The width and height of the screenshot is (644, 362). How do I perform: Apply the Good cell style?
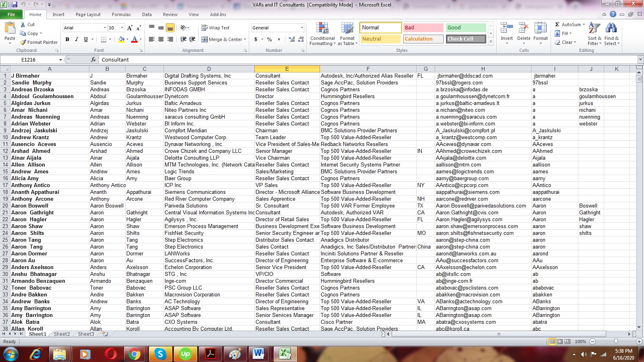pos(466,28)
